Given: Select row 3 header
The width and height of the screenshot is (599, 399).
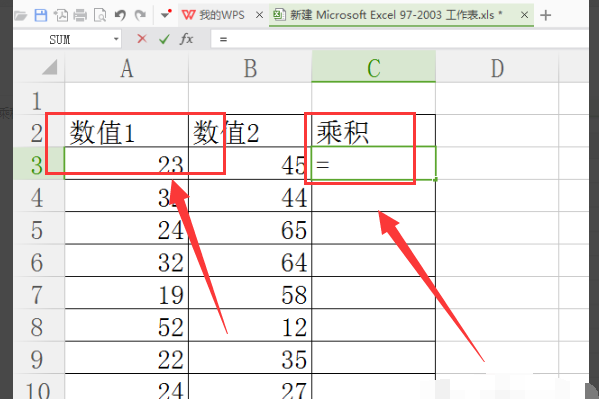Looking at the screenshot, I should coord(39,164).
